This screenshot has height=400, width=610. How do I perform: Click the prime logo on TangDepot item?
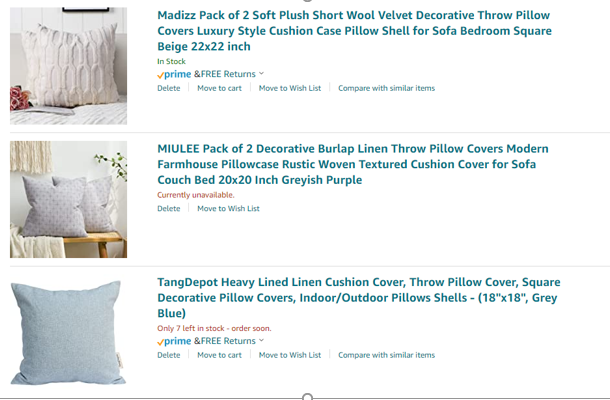point(174,341)
